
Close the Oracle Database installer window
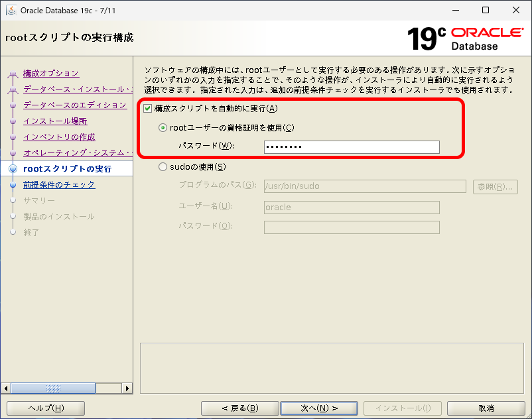pos(515,10)
